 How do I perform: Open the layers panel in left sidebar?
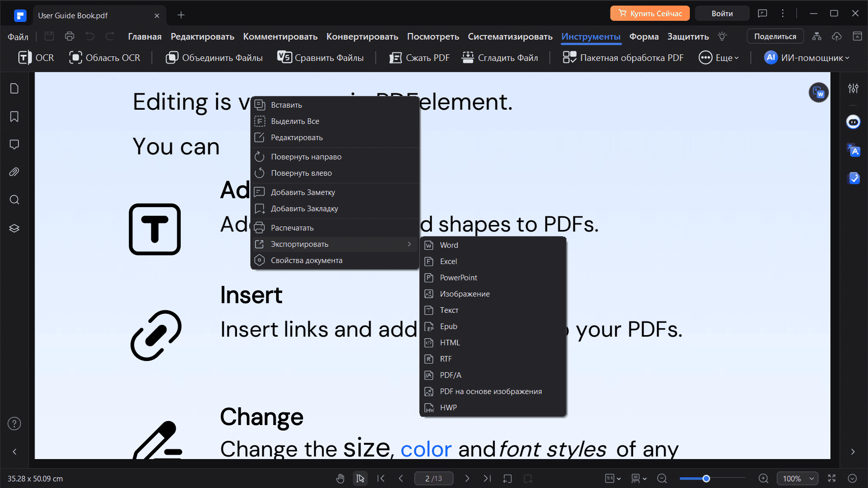click(x=14, y=228)
